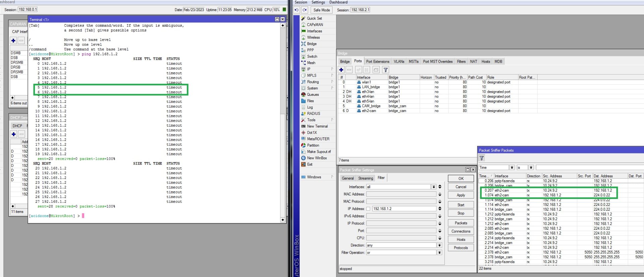This screenshot has width=644, height=277.
Task: Open Quick Set from the sidebar
Action: [x=314, y=18]
